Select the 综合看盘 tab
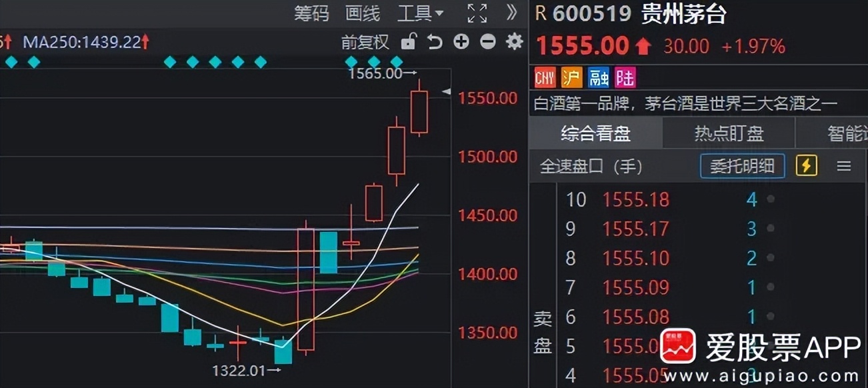The image size is (868, 388). (x=595, y=133)
